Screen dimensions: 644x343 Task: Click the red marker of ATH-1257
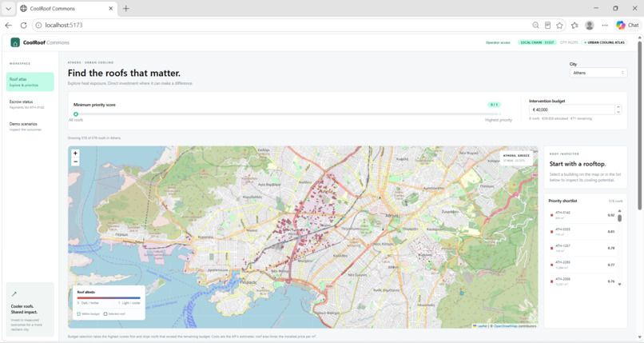click(551, 248)
